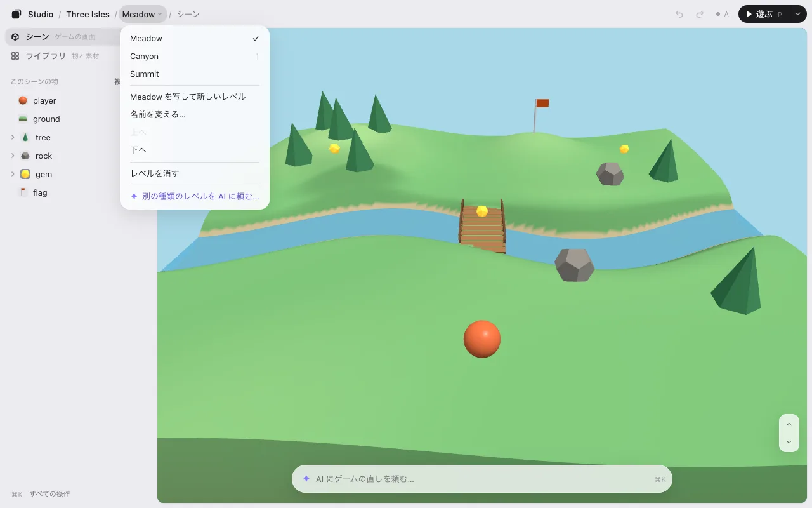Choose 下へ to move level down

coord(195,150)
